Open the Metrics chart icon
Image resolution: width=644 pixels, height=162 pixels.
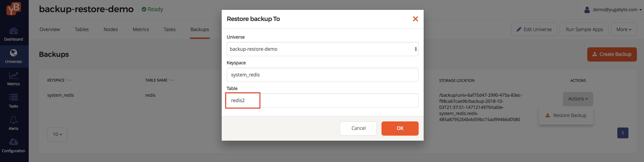(14, 75)
